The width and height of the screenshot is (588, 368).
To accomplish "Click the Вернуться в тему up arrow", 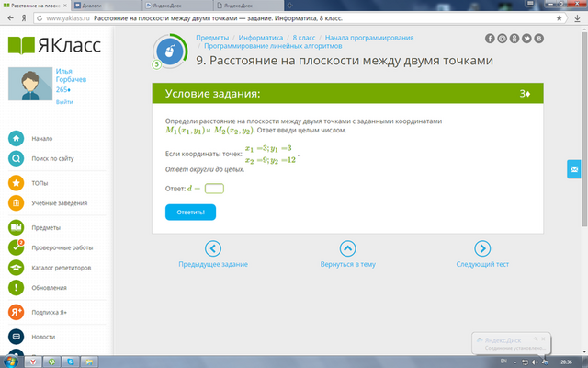I will pyautogui.click(x=347, y=248).
